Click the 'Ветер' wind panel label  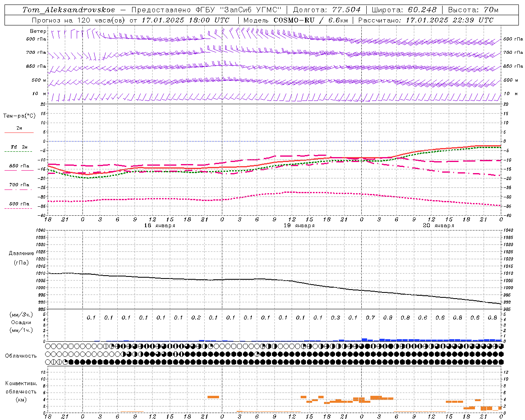click(38, 31)
